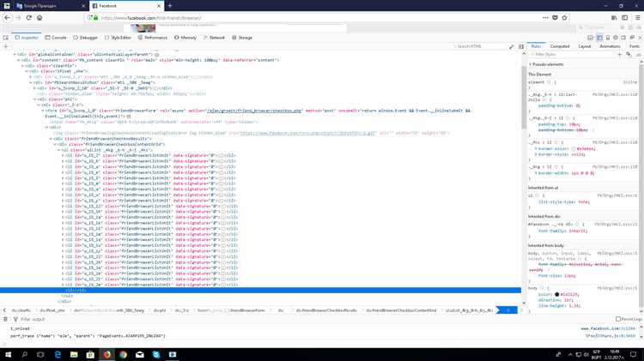Open a new browser tab with plus
The image size is (644, 361).
(170, 6)
